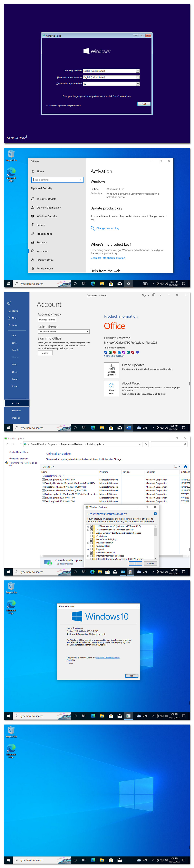The height and width of the screenshot is (868, 194).
Task: Open Update Options dropdown in Word
Action: pyautogui.click(x=111, y=370)
